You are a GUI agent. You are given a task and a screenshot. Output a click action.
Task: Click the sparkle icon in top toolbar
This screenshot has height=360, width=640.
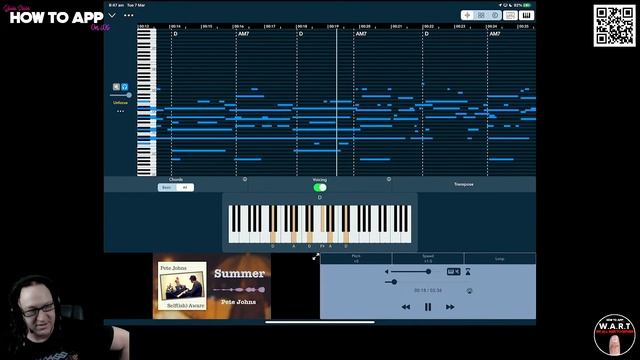tap(467, 16)
